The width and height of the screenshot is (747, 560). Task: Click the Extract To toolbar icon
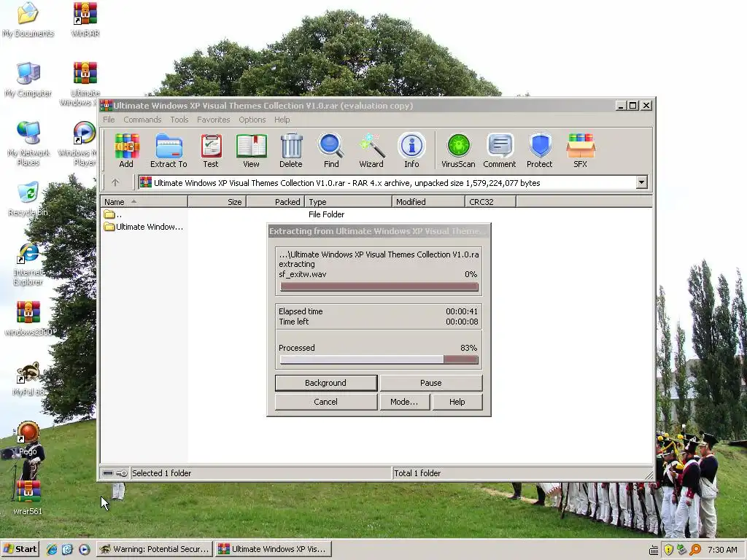(169, 150)
